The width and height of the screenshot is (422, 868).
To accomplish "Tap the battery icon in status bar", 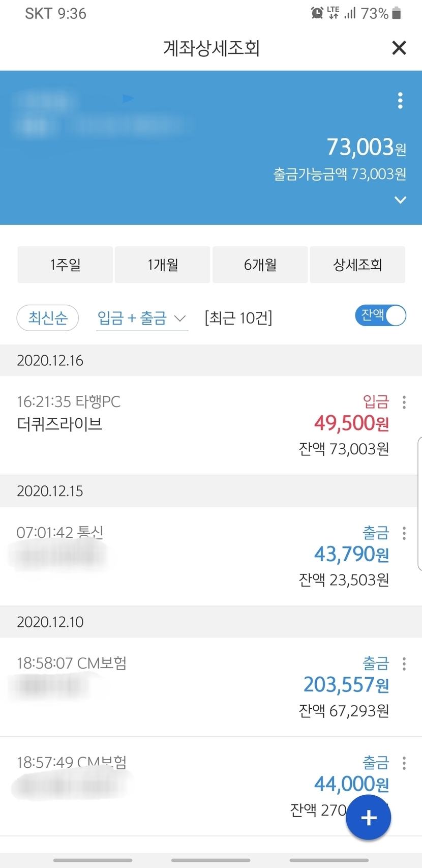I will click(397, 13).
